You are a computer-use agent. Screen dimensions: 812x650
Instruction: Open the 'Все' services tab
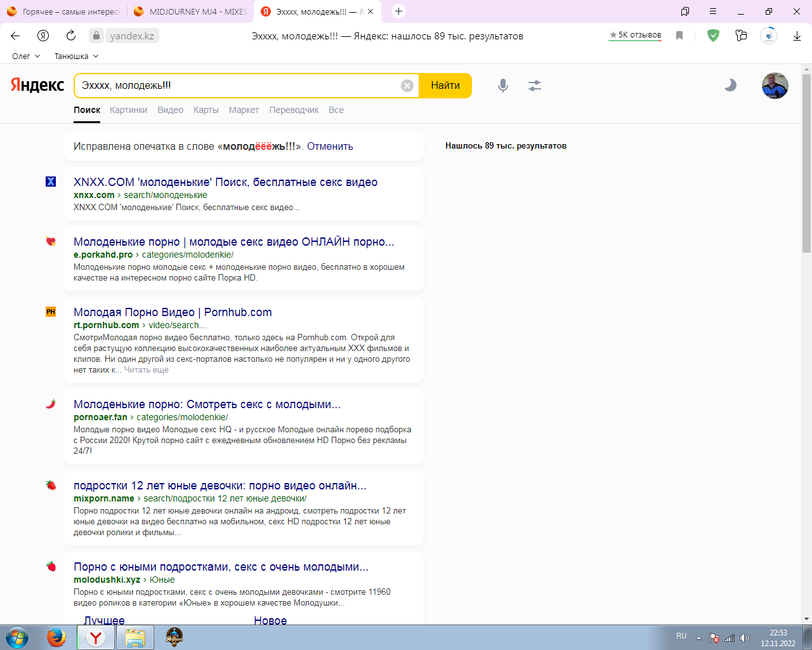point(336,110)
